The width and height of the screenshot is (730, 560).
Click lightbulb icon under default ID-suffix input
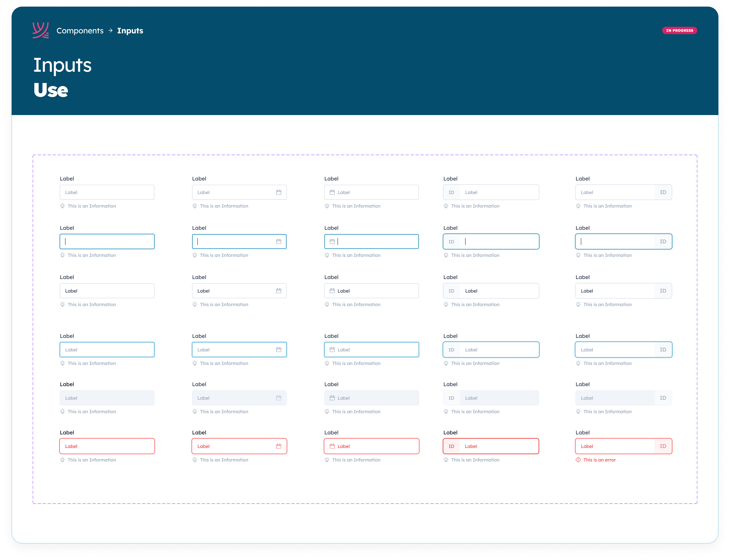pyautogui.click(x=578, y=206)
